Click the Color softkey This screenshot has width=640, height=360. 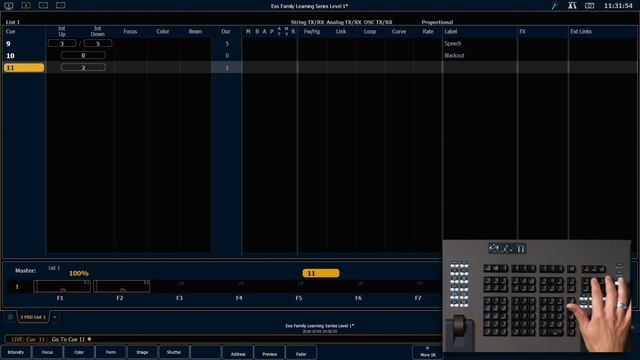[x=79, y=352]
